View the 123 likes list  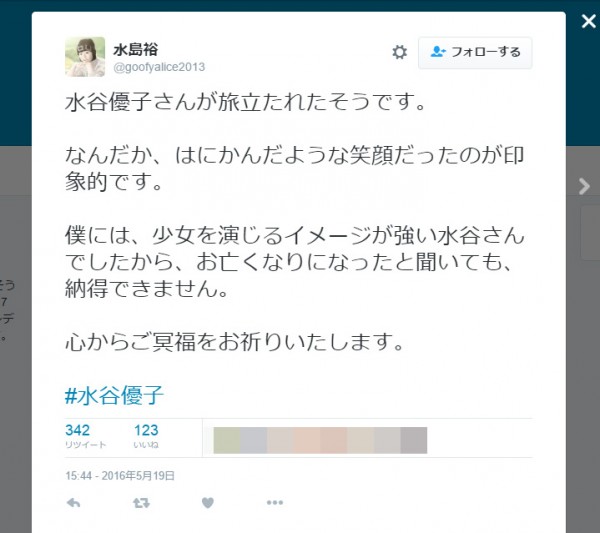tap(146, 435)
